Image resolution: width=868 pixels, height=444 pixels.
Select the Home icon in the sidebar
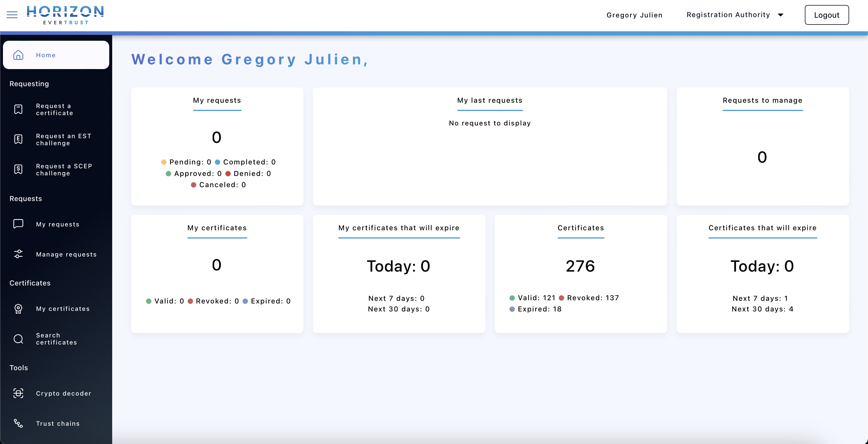[x=18, y=55]
